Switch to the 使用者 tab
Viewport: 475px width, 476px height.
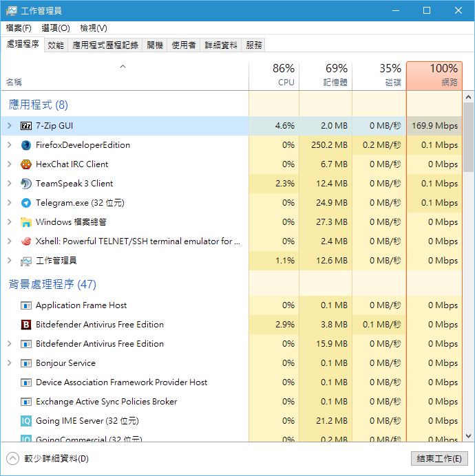coord(184,45)
